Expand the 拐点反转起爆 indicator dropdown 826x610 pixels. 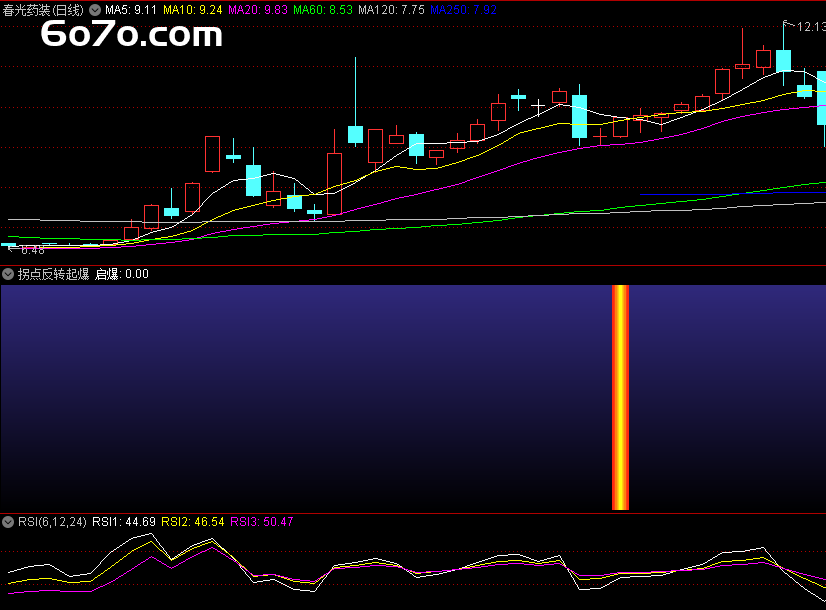click(x=8, y=274)
